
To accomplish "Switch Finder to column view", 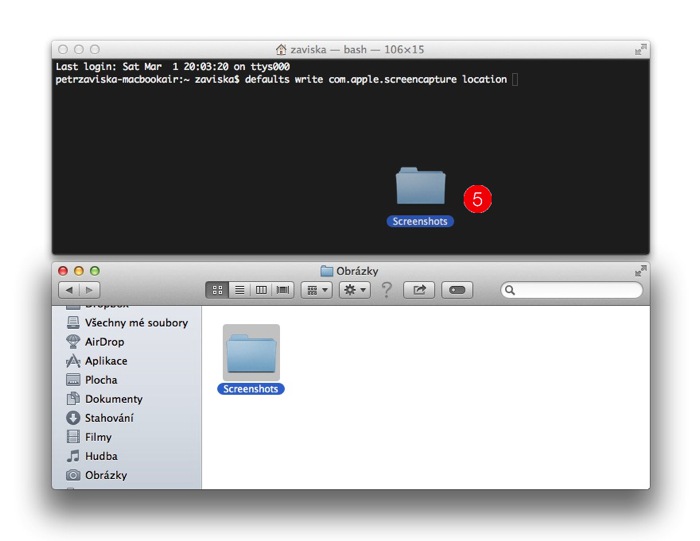I will coord(261,290).
